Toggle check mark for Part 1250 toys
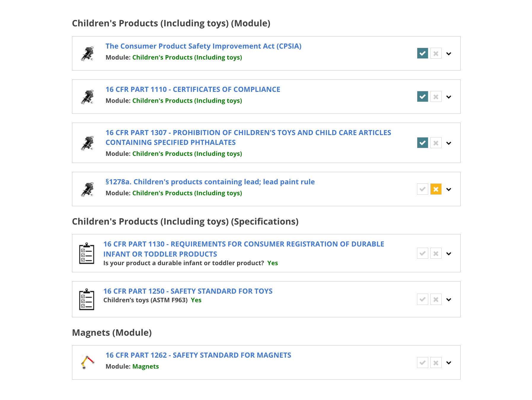The height and width of the screenshot is (400, 532). (422, 299)
